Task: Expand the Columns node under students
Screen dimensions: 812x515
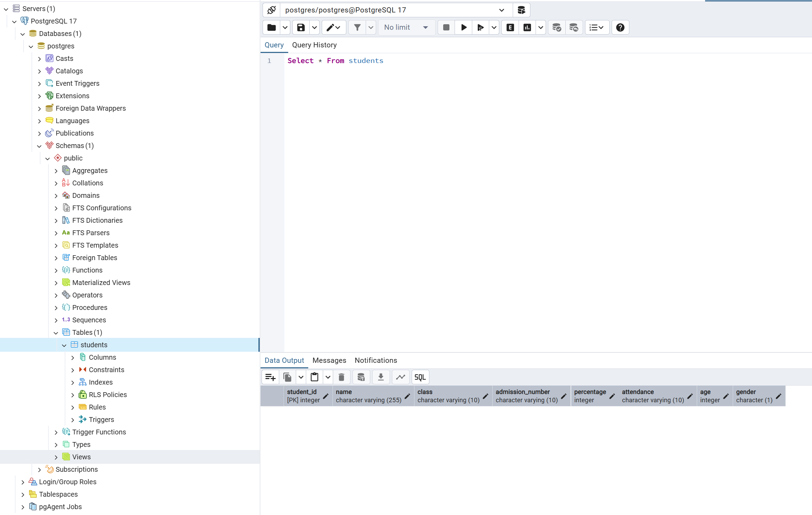Action: [x=73, y=357]
